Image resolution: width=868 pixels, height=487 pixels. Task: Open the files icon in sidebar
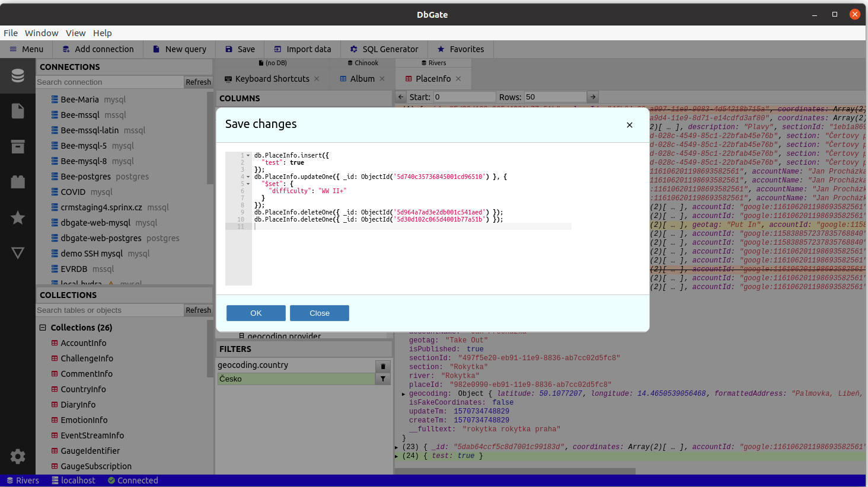click(18, 111)
